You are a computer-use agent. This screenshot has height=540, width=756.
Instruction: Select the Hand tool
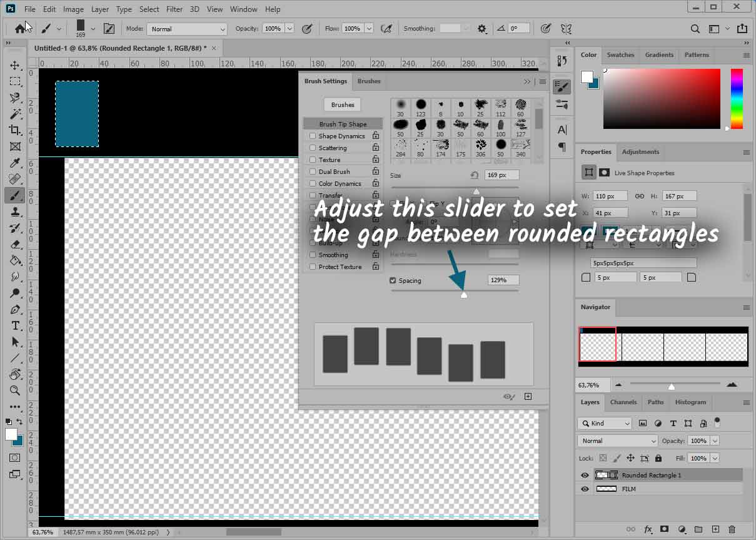click(15, 374)
